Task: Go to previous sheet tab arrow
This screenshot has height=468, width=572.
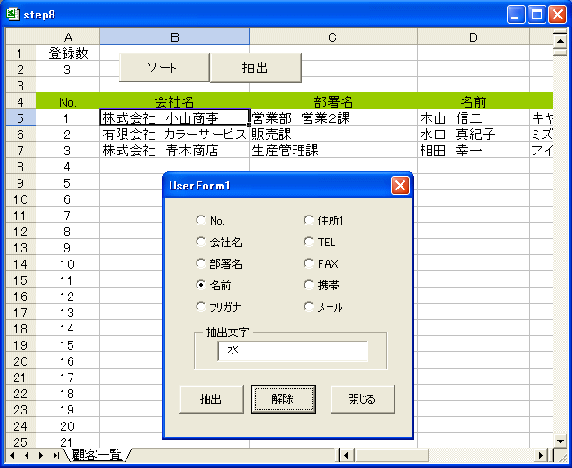Action: [x=27, y=455]
